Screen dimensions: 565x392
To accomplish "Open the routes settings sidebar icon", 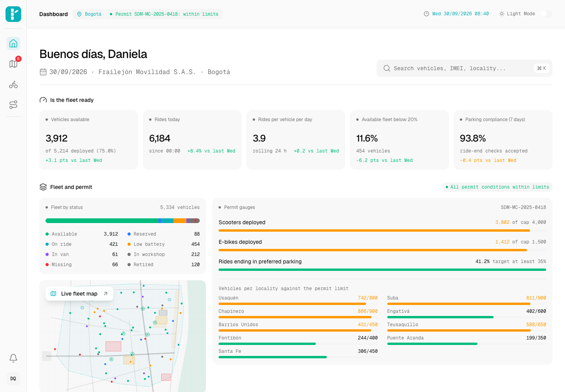I will pos(13,105).
